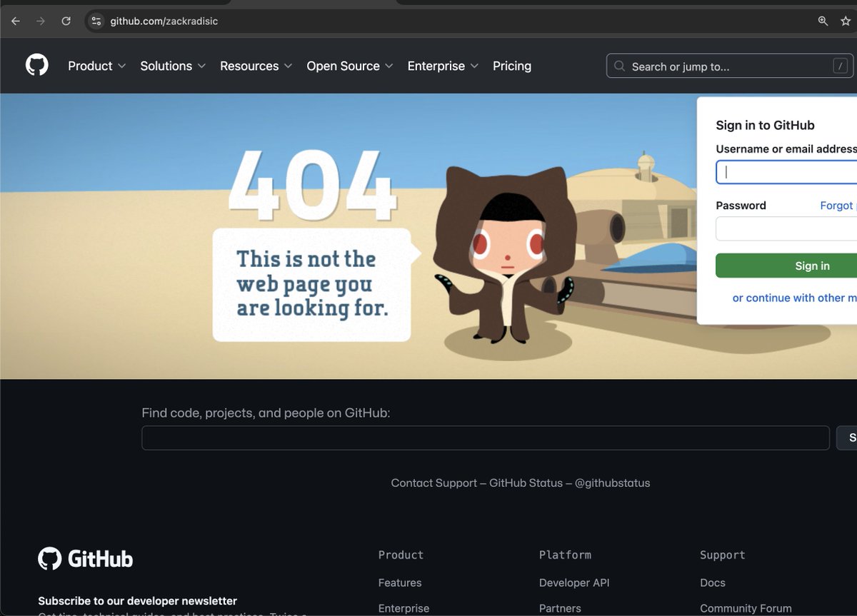Image resolution: width=857 pixels, height=616 pixels.
Task: Open the Open Source dropdown
Action: click(350, 66)
